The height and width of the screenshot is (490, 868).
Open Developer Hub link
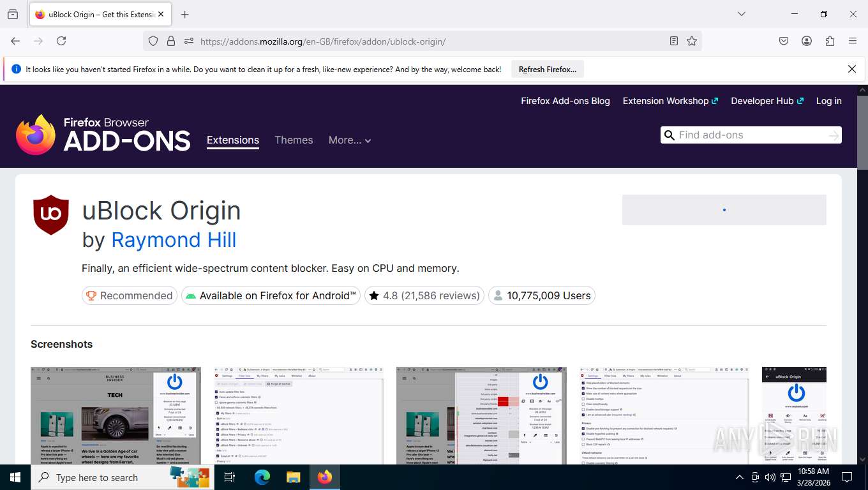click(767, 101)
